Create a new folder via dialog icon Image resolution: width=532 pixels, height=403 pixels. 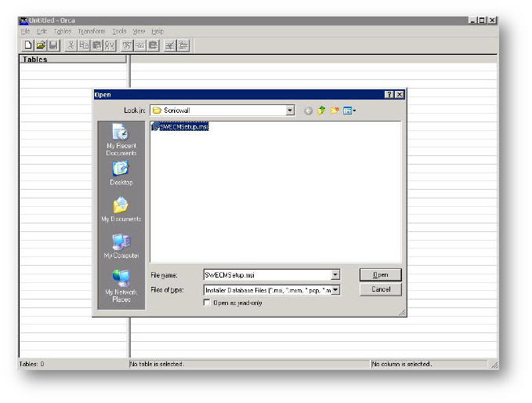[x=335, y=111]
